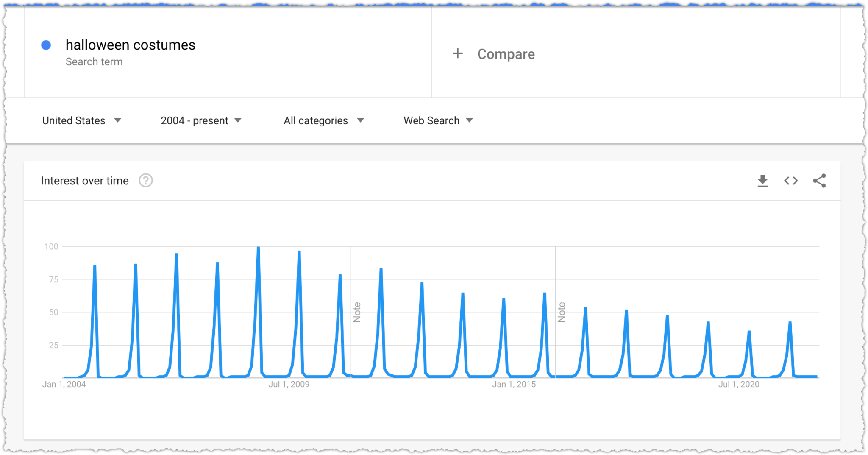Open the embed code icon

(791, 181)
